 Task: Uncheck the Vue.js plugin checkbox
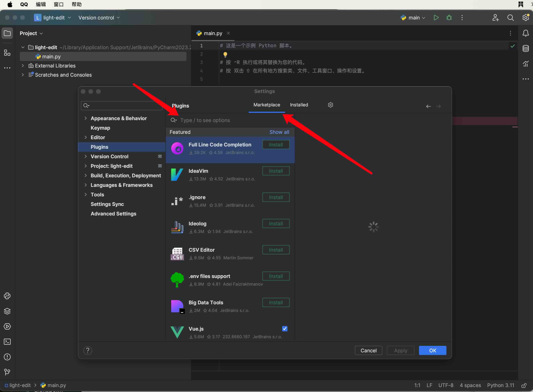(x=285, y=329)
